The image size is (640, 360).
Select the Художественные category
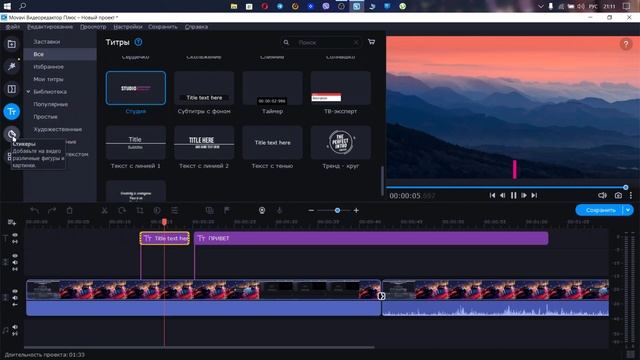[x=58, y=129]
